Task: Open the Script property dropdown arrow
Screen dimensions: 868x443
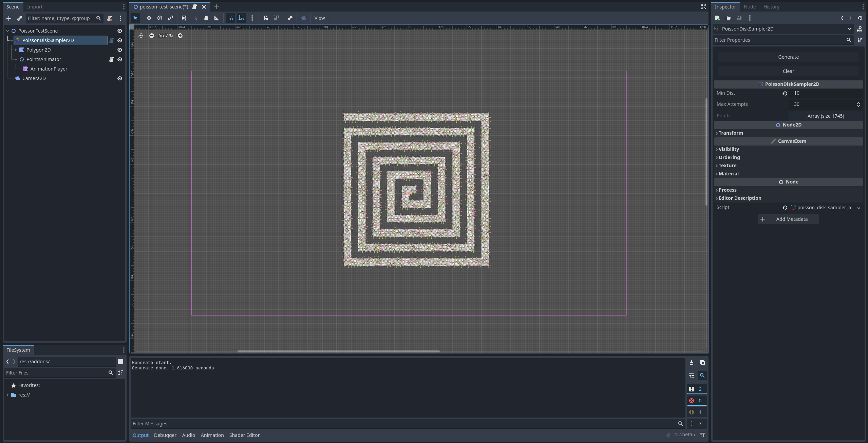Action: 859,208
